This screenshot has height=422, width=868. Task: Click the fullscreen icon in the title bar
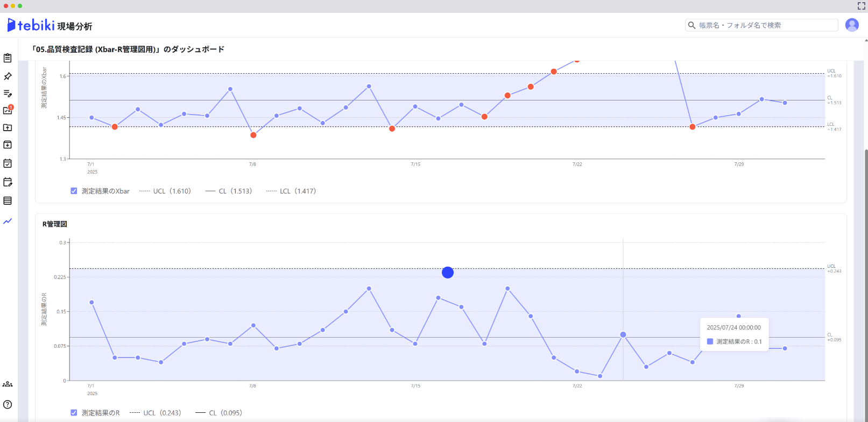point(861,6)
